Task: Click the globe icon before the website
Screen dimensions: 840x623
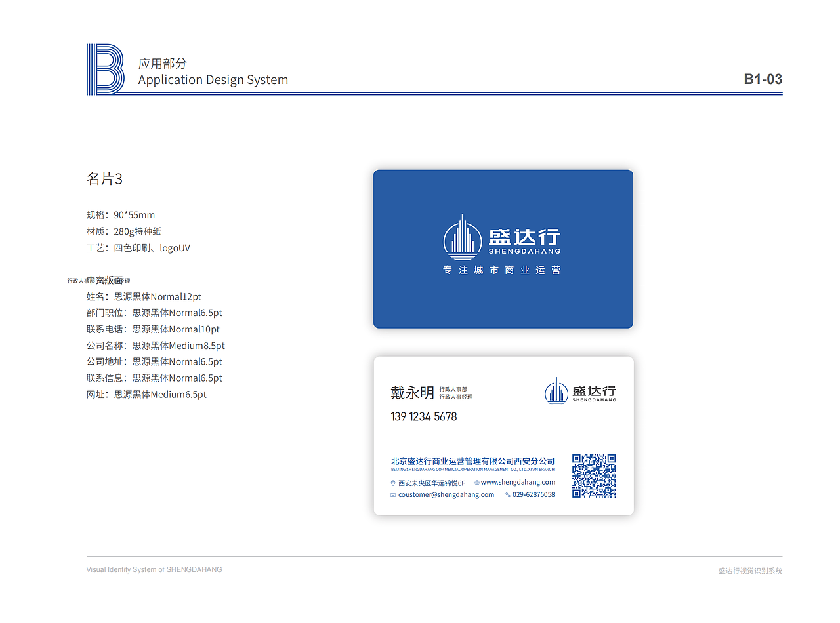Action: pos(477,483)
